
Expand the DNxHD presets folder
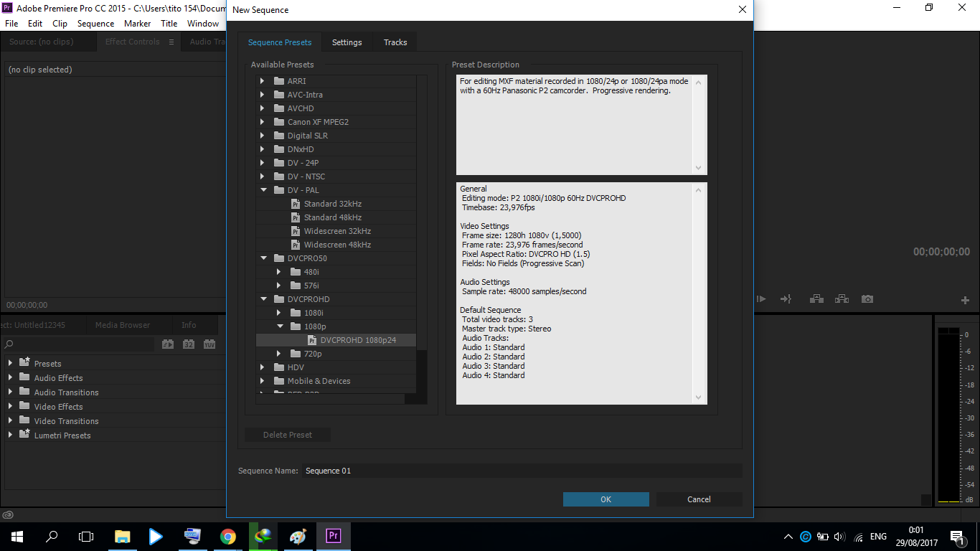[262, 149]
